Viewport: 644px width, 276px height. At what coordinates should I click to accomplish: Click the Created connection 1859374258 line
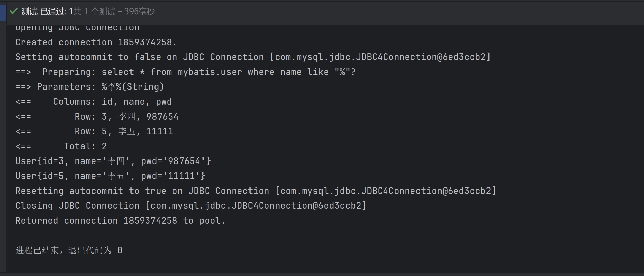[96, 42]
